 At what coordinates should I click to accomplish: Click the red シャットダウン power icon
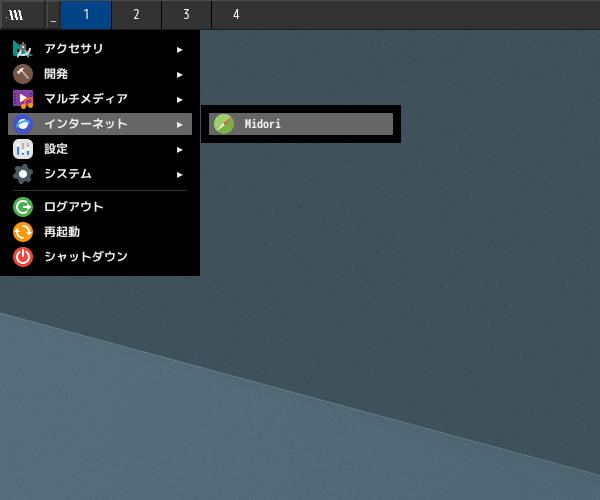click(23, 257)
